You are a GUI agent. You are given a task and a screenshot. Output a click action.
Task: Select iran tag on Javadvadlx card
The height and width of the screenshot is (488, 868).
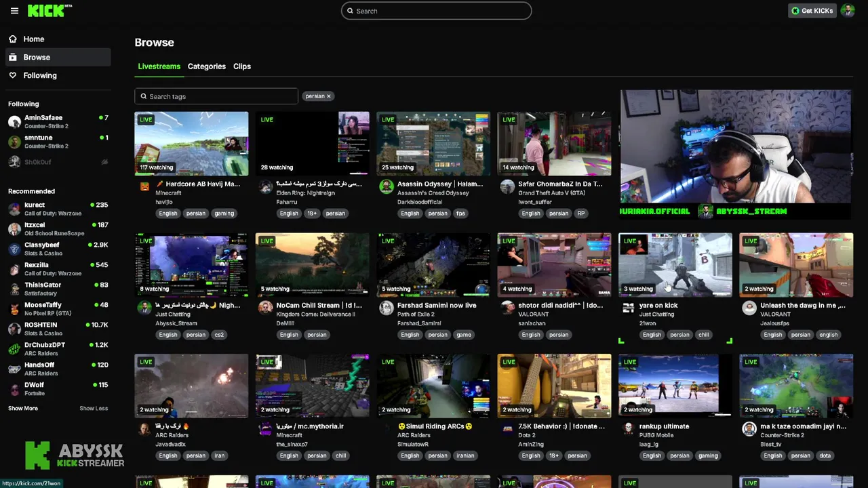219,456
